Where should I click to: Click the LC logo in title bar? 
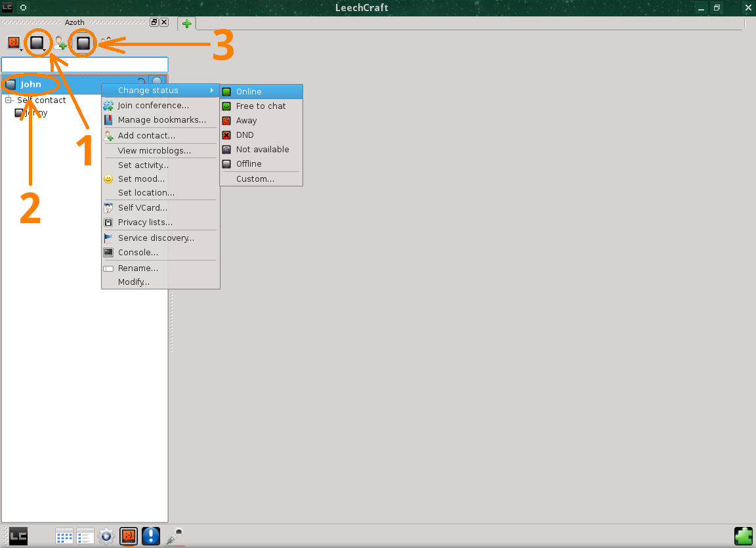click(7, 7)
